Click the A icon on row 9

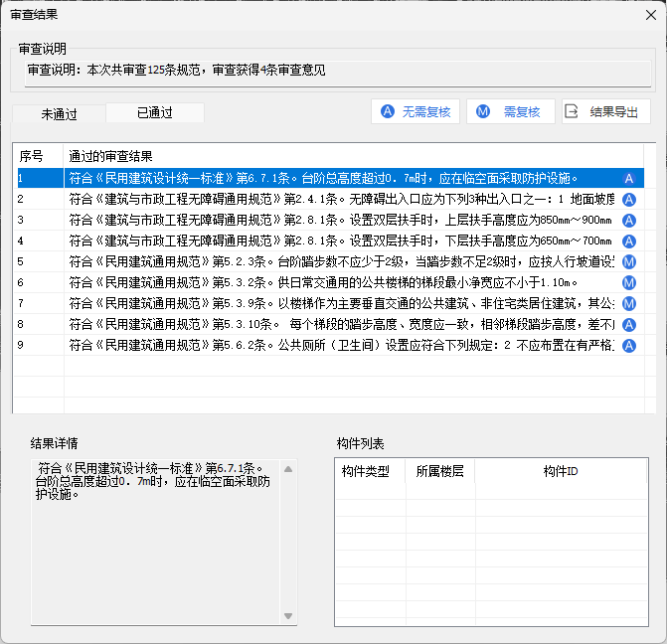[x=628, y=345]
